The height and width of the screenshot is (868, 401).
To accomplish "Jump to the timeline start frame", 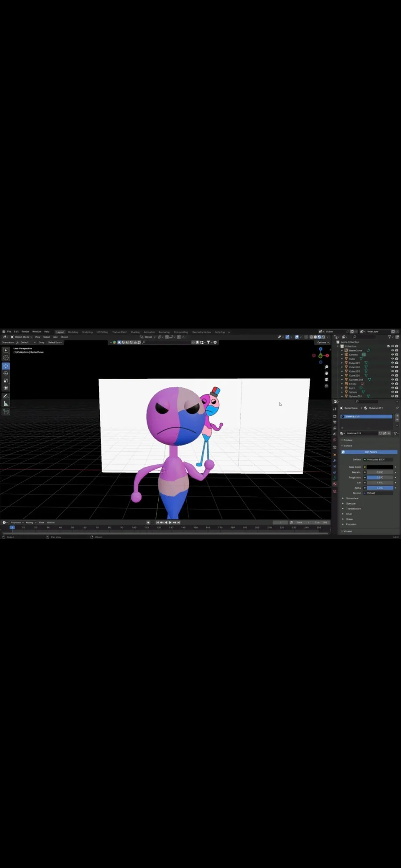I will (157, 523).
